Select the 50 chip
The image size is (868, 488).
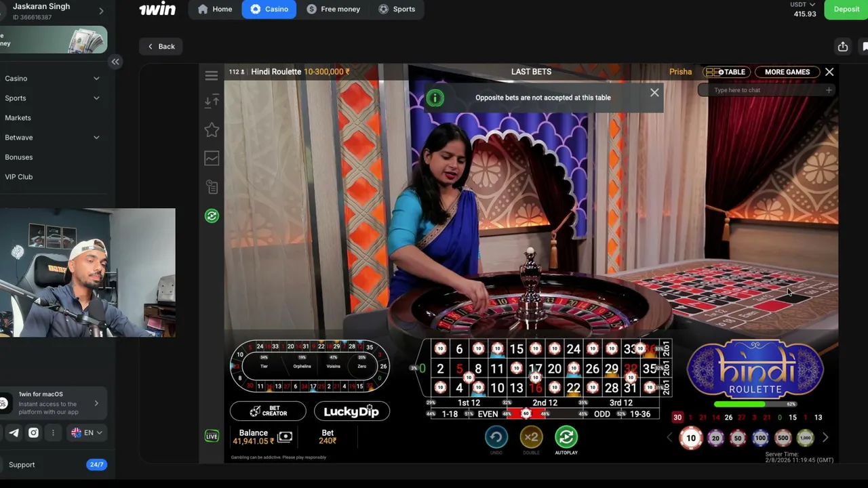click(738, 438)
